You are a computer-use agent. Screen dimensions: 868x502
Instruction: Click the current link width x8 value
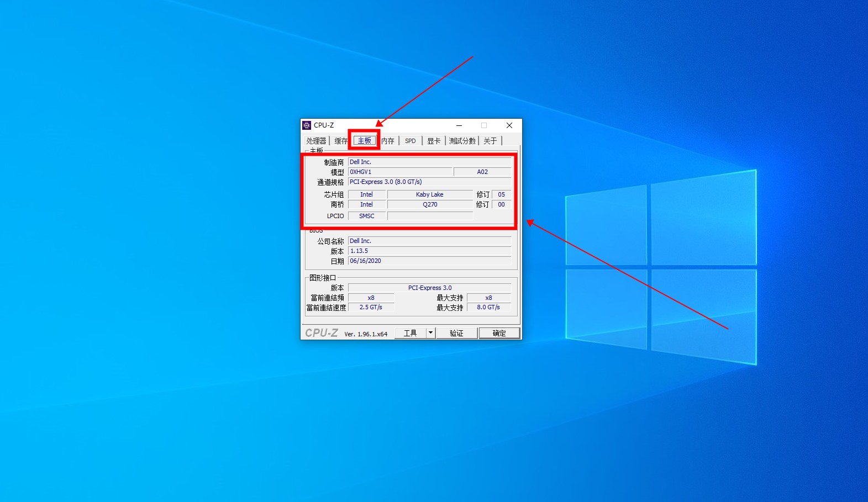click(x=371, y=298)
